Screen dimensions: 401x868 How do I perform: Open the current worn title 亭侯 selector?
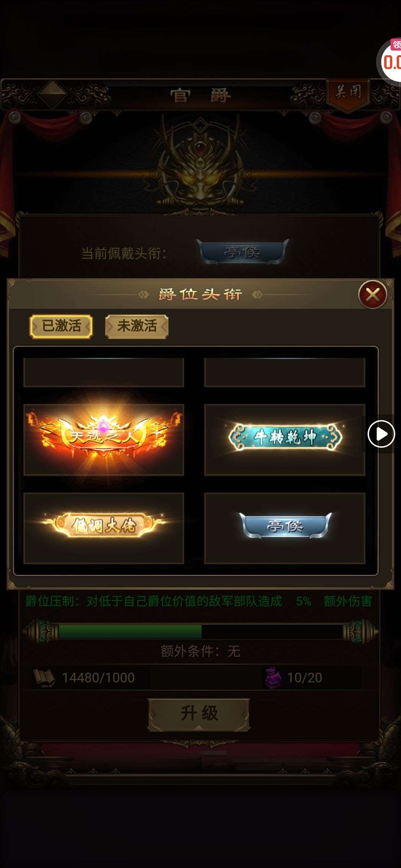click(242, 253)
